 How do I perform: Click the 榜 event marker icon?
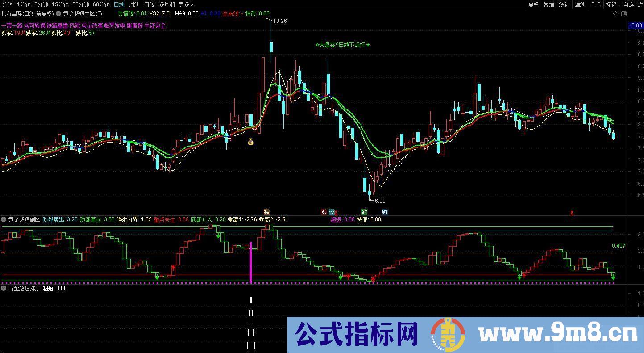pos(267,212)
